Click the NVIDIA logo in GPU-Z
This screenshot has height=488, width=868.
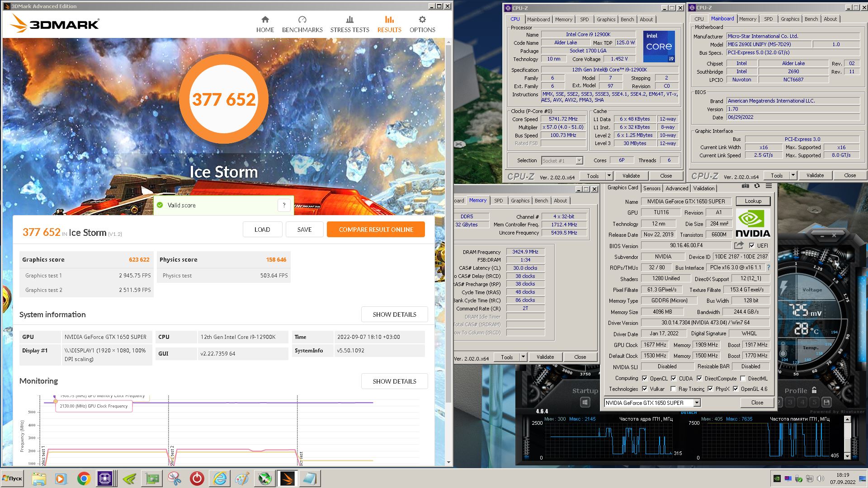(753, 223)
